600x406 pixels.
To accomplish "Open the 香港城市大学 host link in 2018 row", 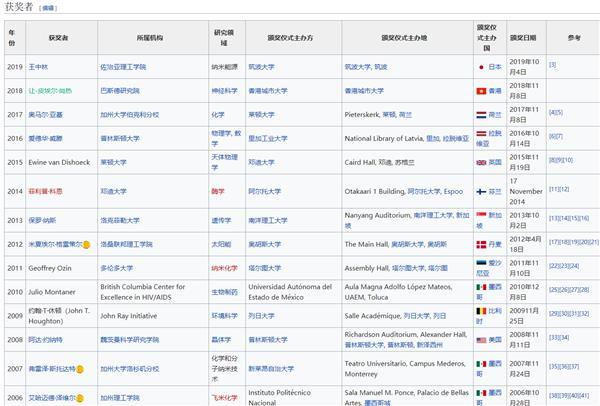I will (268, 91).
